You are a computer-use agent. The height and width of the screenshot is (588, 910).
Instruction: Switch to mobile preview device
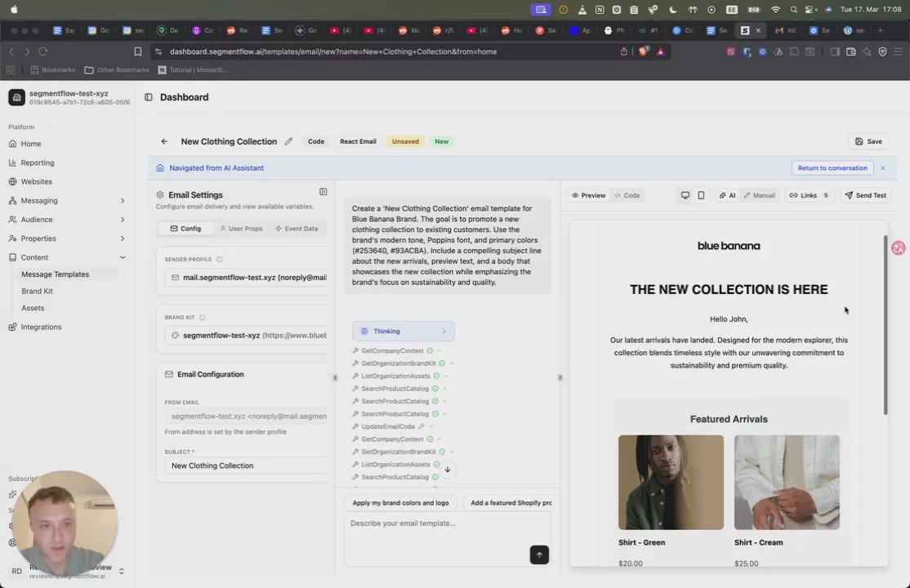click(701, 195)
